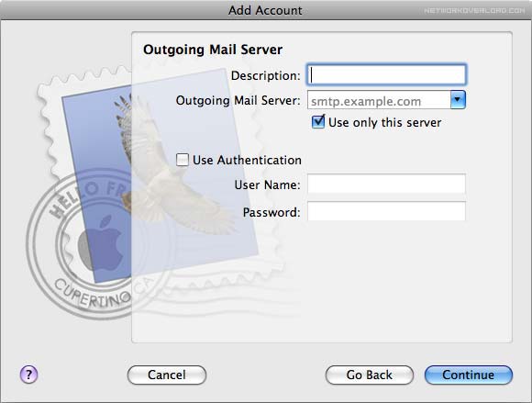
Task: Expand the Outgoing Mail Server dropdown arrow
Action: (x=458, y=100)
